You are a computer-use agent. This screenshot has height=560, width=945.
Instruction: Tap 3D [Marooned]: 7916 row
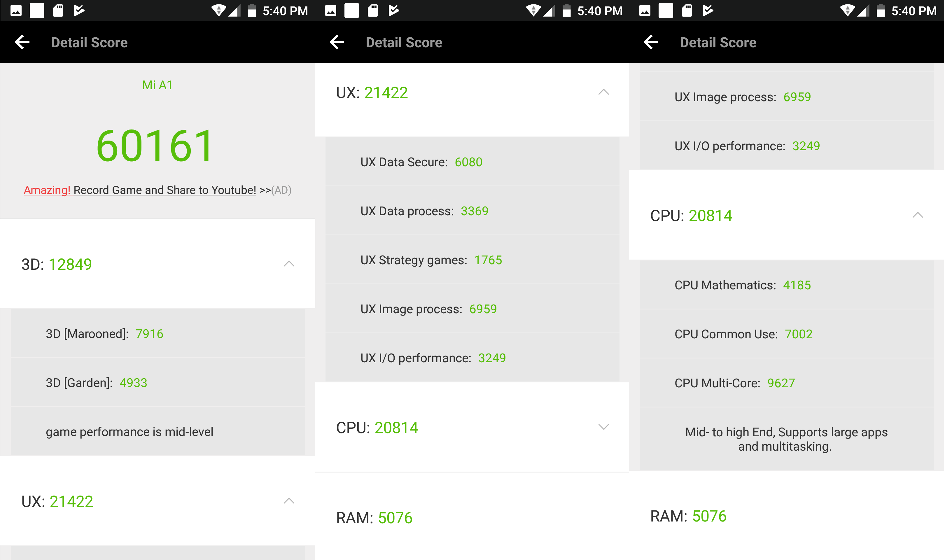pyautogui.click(x=158, y=333)
